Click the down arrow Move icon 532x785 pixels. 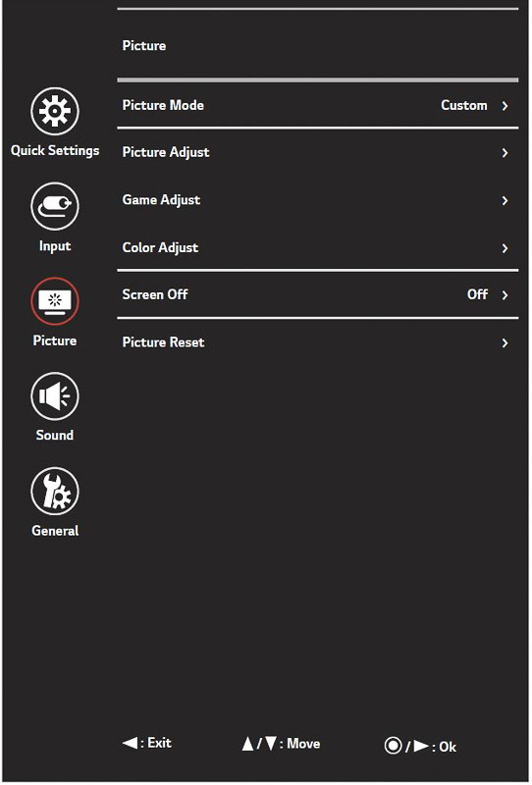point(271,744)
